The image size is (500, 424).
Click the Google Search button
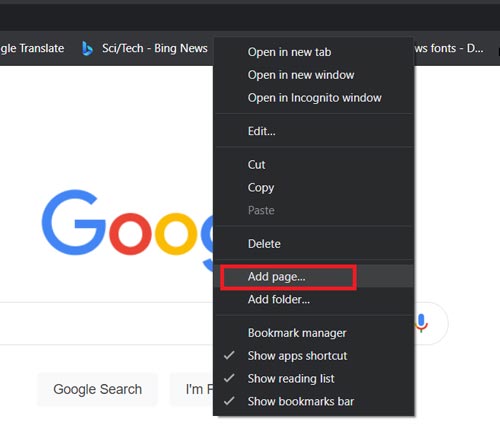pyautogui.click(x=97, y=389)
